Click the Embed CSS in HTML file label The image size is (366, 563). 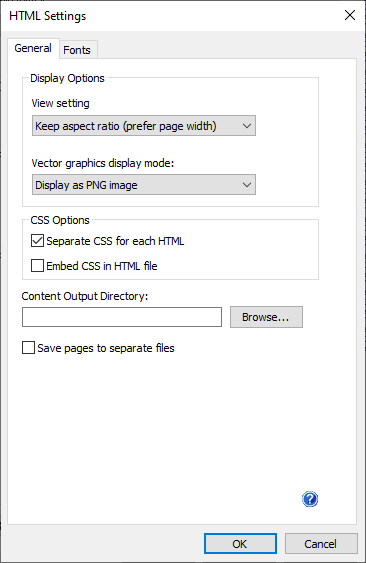point(102,266)
